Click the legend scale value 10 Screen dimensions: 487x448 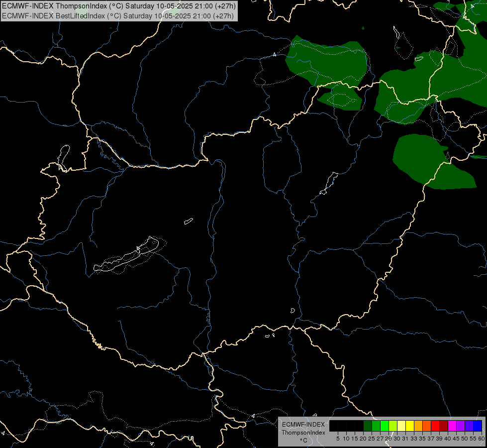346,439
